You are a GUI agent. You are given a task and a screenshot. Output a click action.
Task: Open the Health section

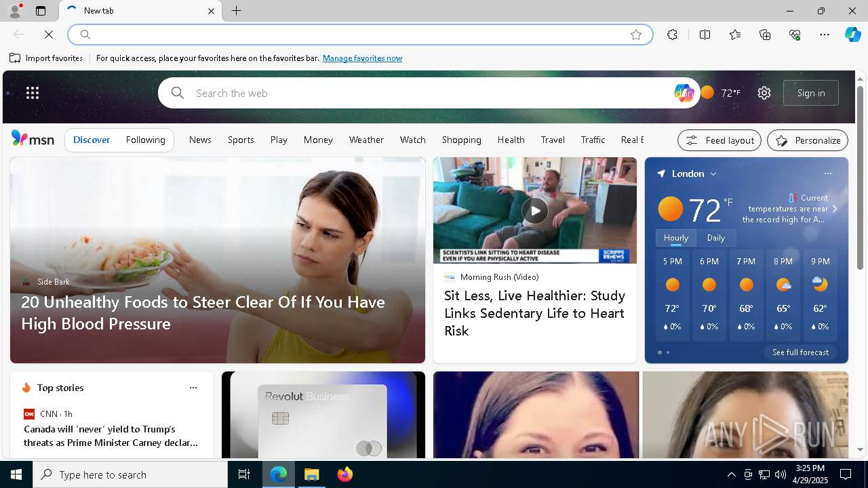tap(511, 140)
